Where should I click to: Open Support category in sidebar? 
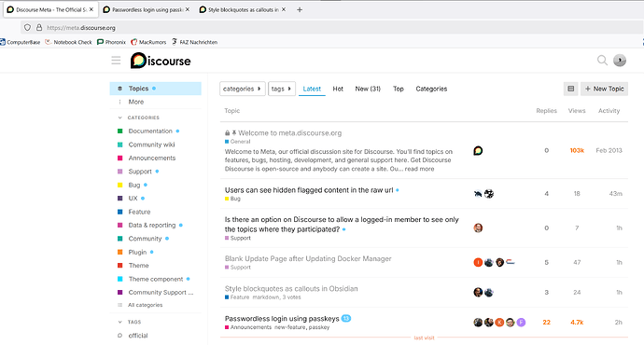140,172
